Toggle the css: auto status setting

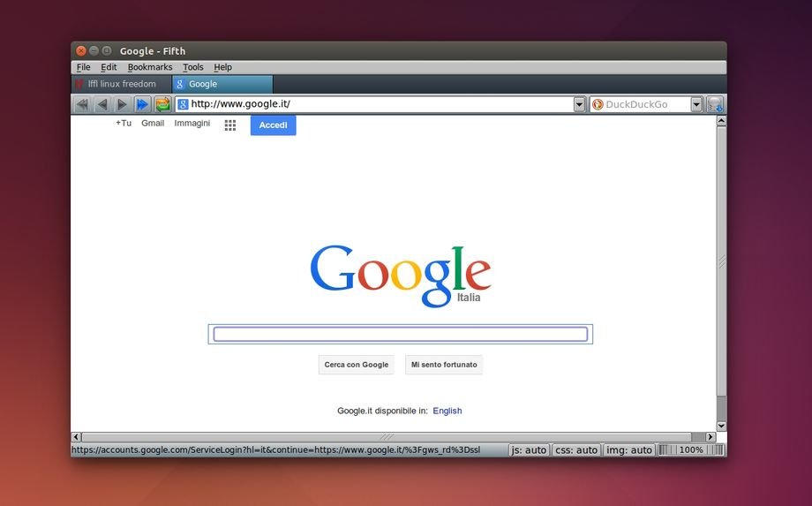[576, 450]
